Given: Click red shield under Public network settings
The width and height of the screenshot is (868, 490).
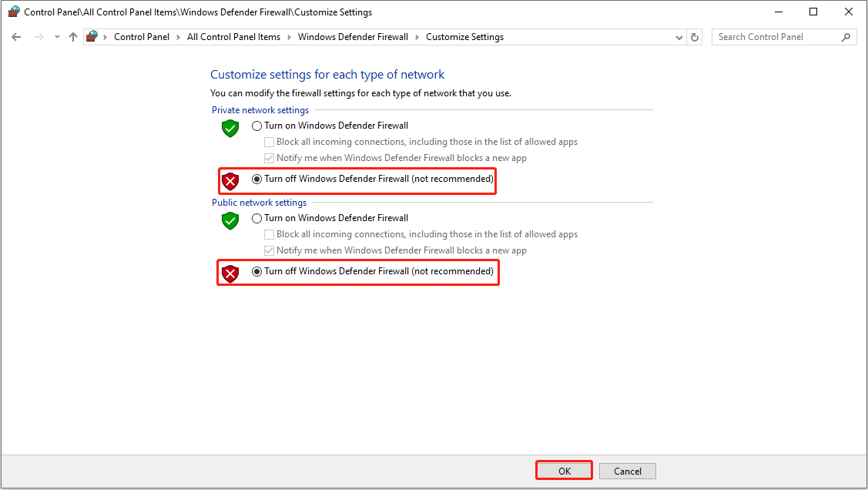Looking at the screenshot, I should click(x=230, y=274).
